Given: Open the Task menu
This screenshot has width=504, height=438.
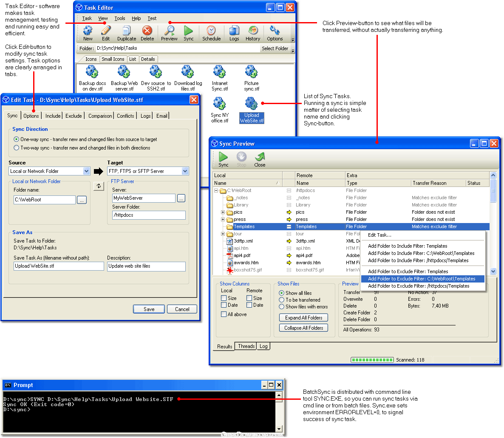Looking at the screenshot, I should pos(87,18).
